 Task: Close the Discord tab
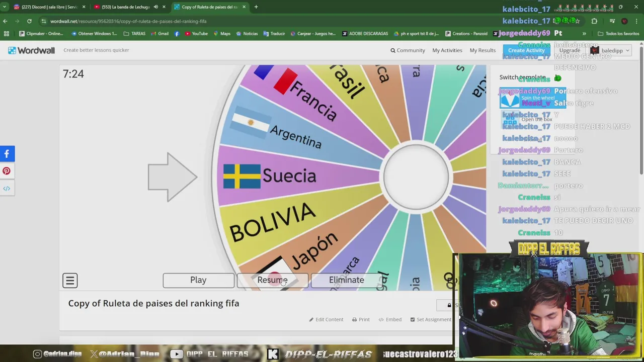click(84, 7)
